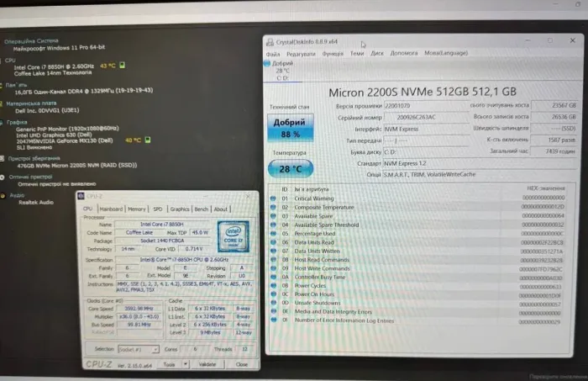The height and width of the screenshot is (381, 588).
Task: Switch to the CPU tab in CPU-Z
Action: 87,209
